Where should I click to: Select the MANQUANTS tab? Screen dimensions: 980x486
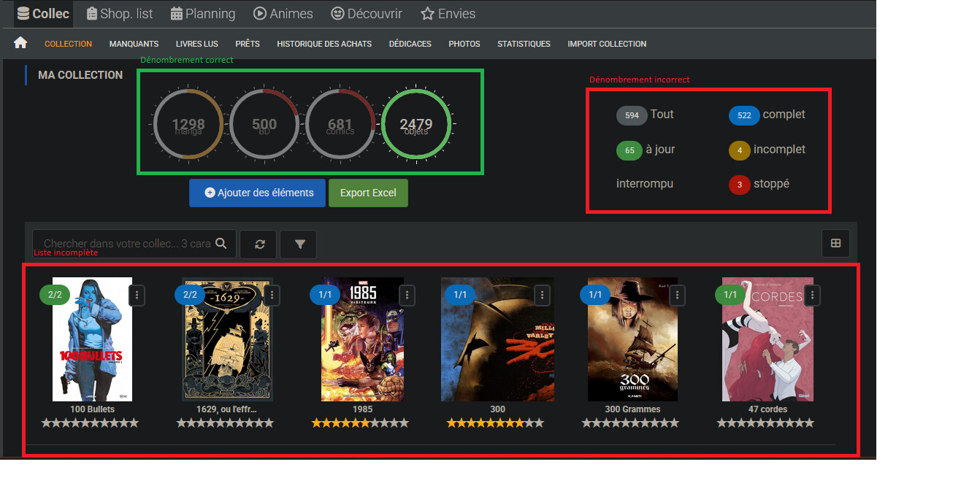click(x=134, y=44)
